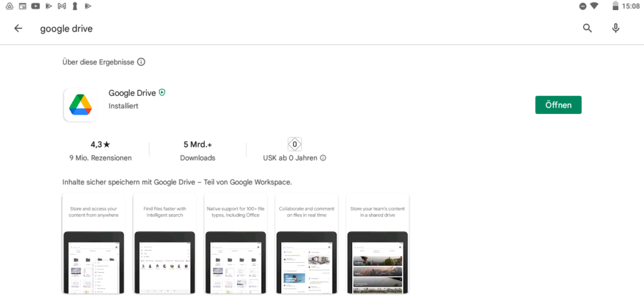The height and width of the screenshot is (303, 644).
Task: Tap the Wi-Fi status icon
Action: coord(594,6)
